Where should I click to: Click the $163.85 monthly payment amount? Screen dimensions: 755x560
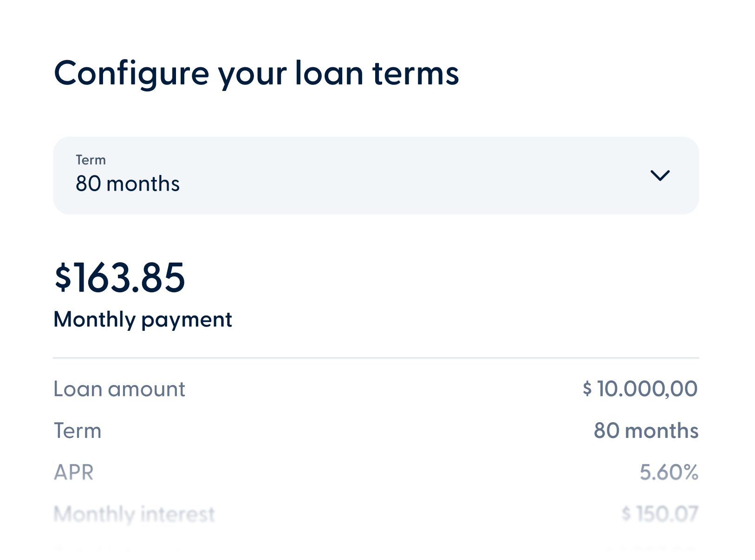coord(120,277)
